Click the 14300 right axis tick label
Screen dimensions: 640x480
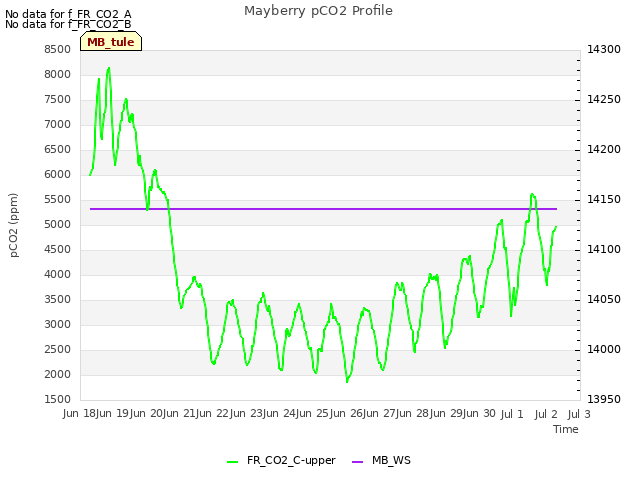[604, 49]
